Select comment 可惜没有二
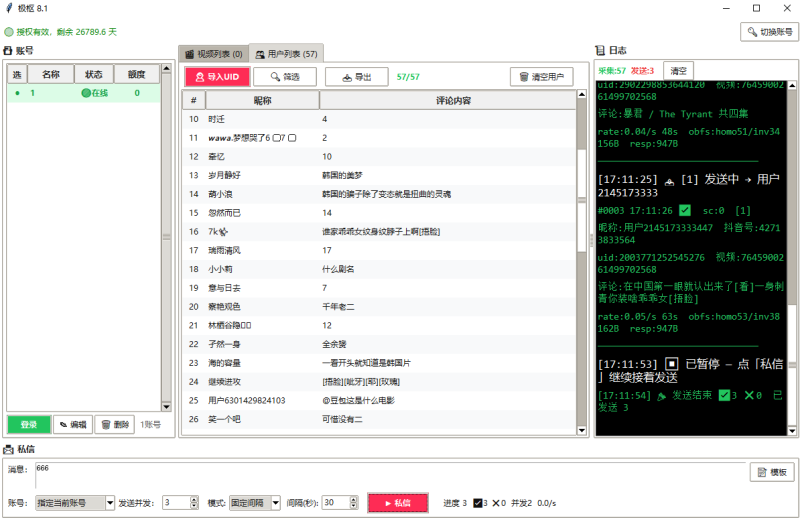The height and width of the screenshot is (518, 800). (342, 419)
